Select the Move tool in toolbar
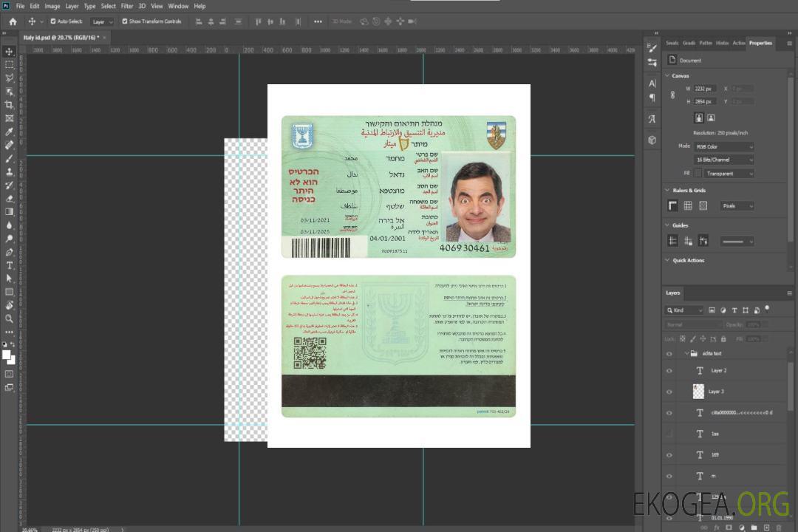This screenshot has width=798, height=532. tap(9, 52)
